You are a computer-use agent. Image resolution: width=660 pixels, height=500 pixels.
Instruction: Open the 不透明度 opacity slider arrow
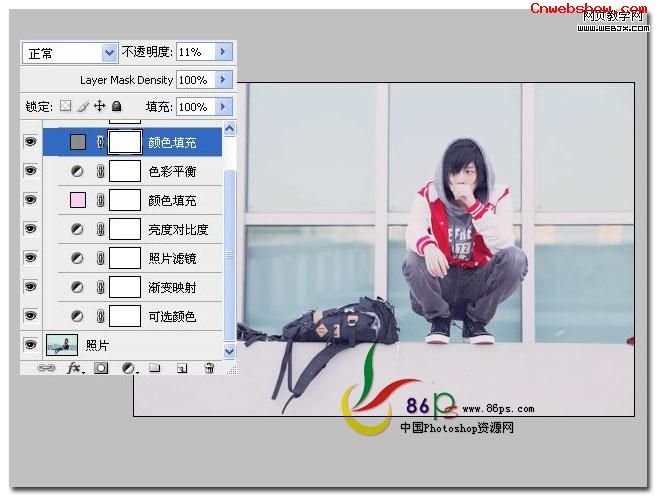pos(224,52)
